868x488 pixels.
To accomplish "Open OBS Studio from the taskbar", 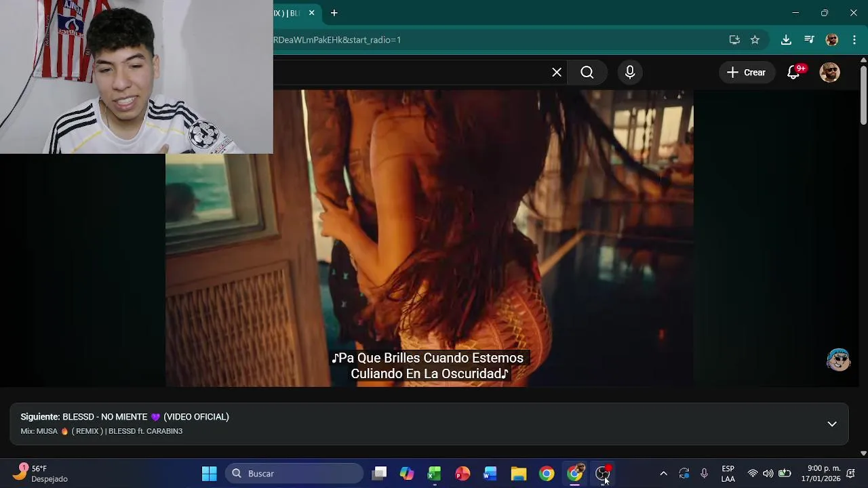I will point(603,474).
